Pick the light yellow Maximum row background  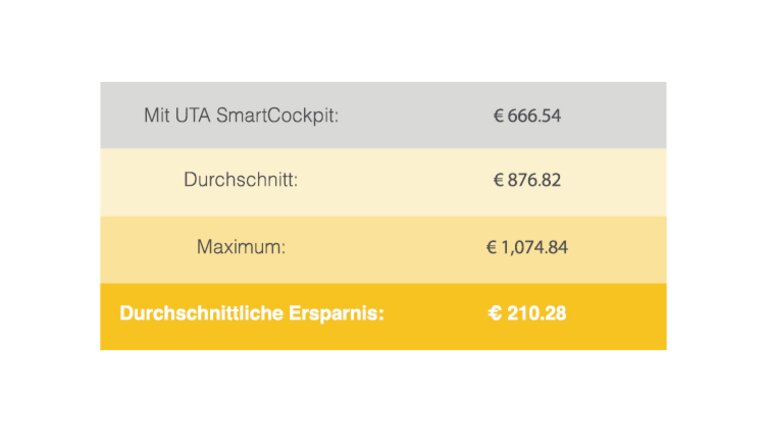click(x=383, y=249)
